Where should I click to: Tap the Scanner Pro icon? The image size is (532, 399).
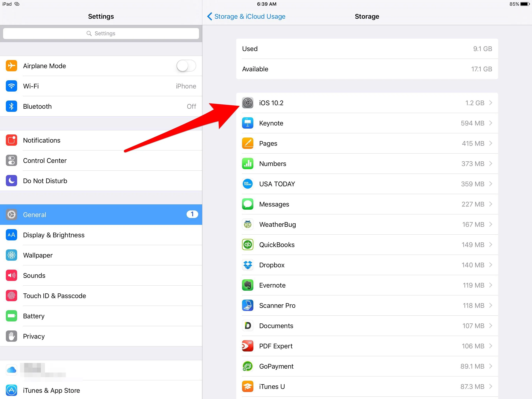click(x=248, y=305)
